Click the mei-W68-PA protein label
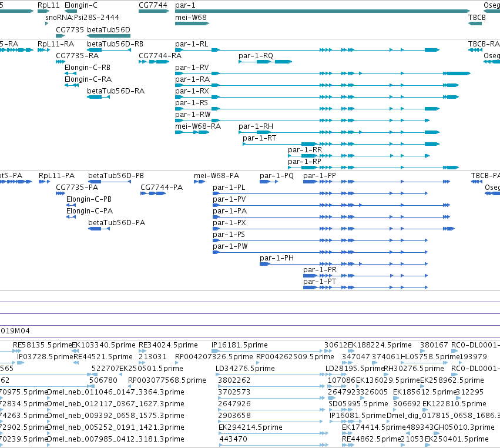This screenshot has width=500, height=448. point(217,176)
